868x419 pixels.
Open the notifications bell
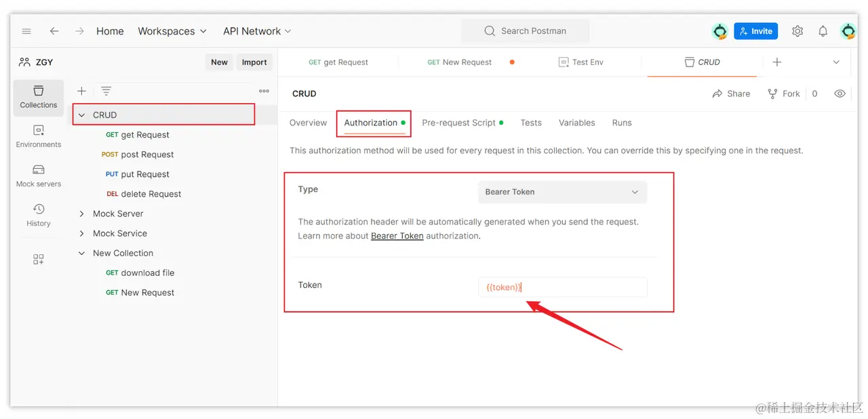[823, 31]
